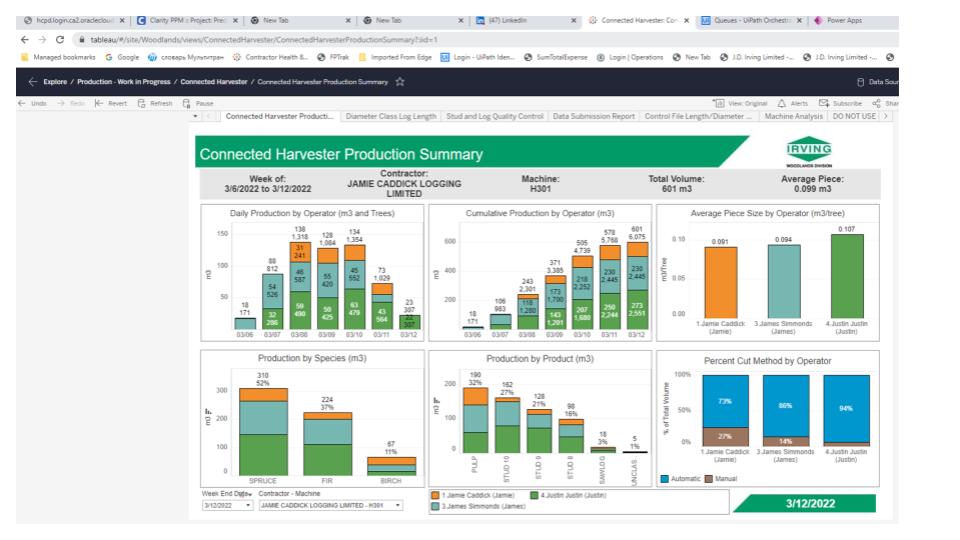The height and width of the screenshot is (540, 960).
Task: Close the LinkedIn browser tab
Action: (574, 20)
